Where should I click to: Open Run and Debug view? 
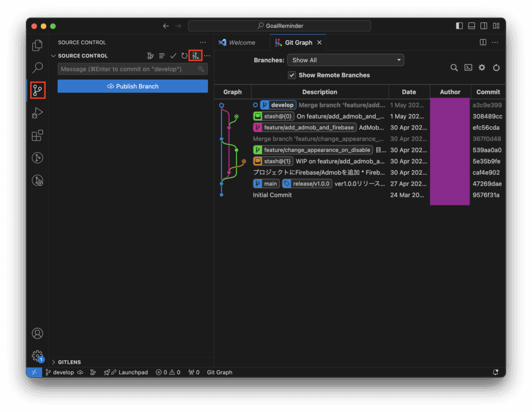(x=37, y=113)
